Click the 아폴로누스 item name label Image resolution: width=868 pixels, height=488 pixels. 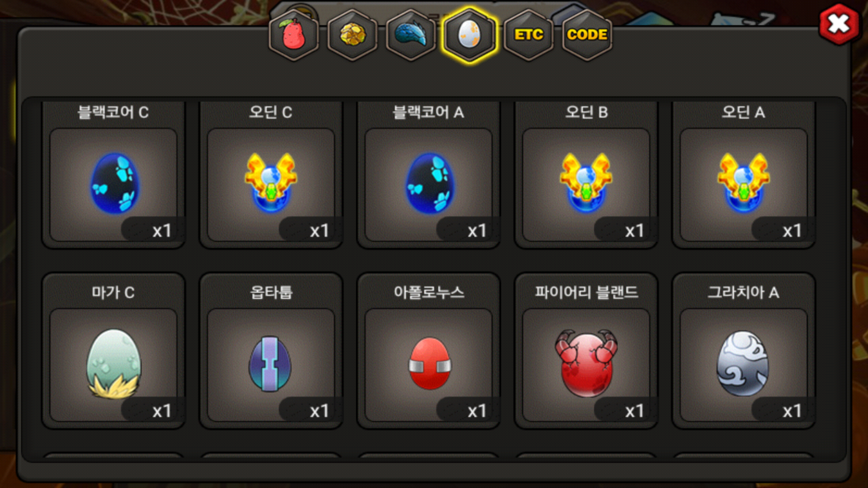coord(429,292)
